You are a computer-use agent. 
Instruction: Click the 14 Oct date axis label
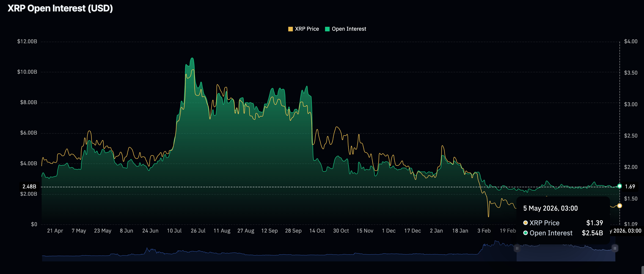317,231
